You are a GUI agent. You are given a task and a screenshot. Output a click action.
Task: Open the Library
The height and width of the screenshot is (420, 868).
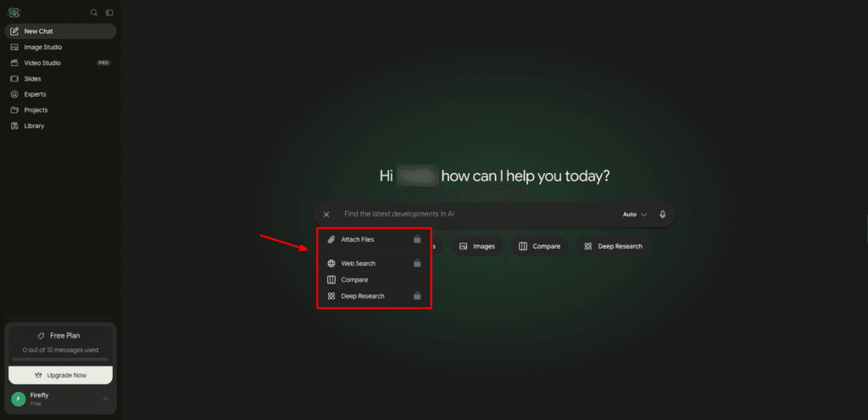coord(60,126)
